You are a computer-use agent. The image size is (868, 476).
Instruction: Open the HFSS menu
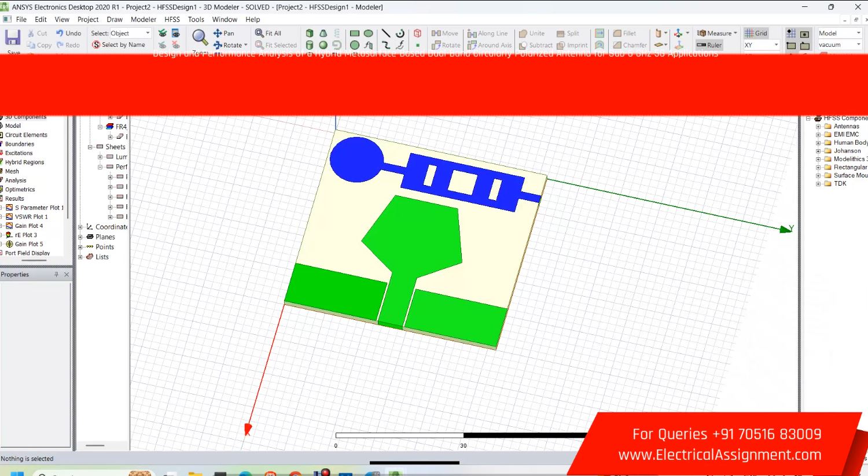tap(172, 20)
